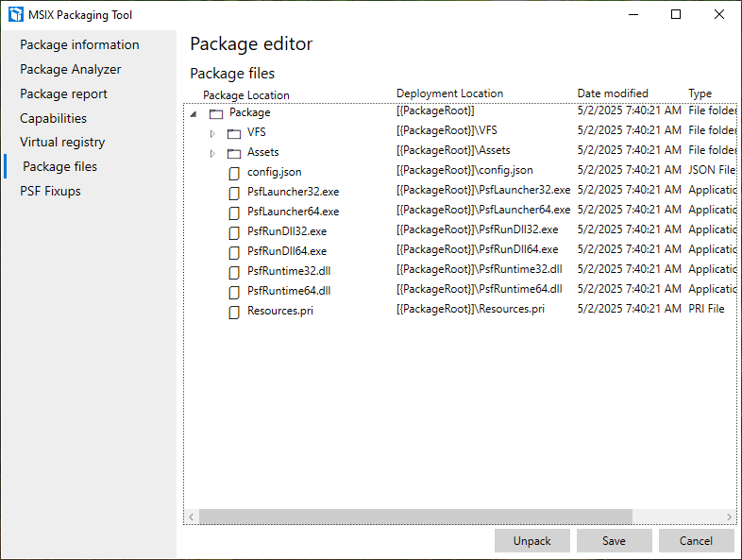
Task: Select the PsfLauncher32.exe file name
Action: coord(293,193)
